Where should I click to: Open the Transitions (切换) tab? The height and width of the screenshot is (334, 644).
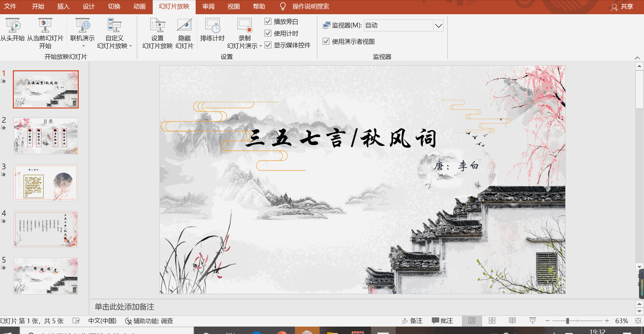(114, 6)
